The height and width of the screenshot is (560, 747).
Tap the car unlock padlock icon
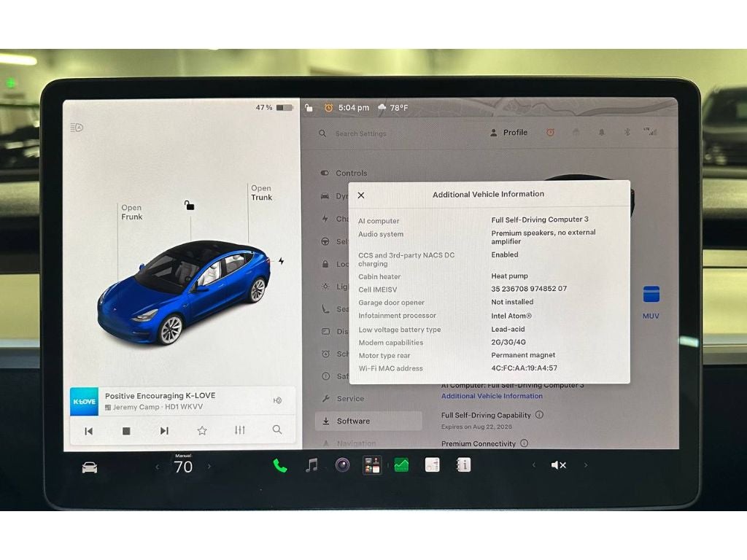click(189, 205)
